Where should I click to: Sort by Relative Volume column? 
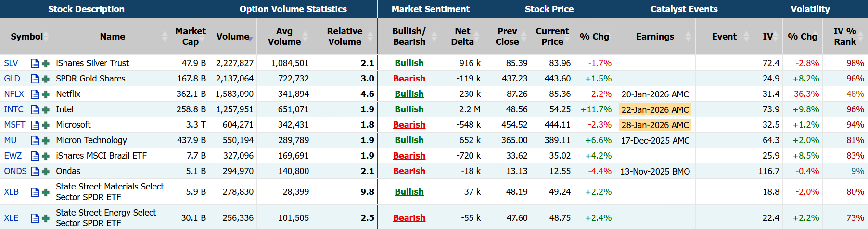tap(345, 37)
